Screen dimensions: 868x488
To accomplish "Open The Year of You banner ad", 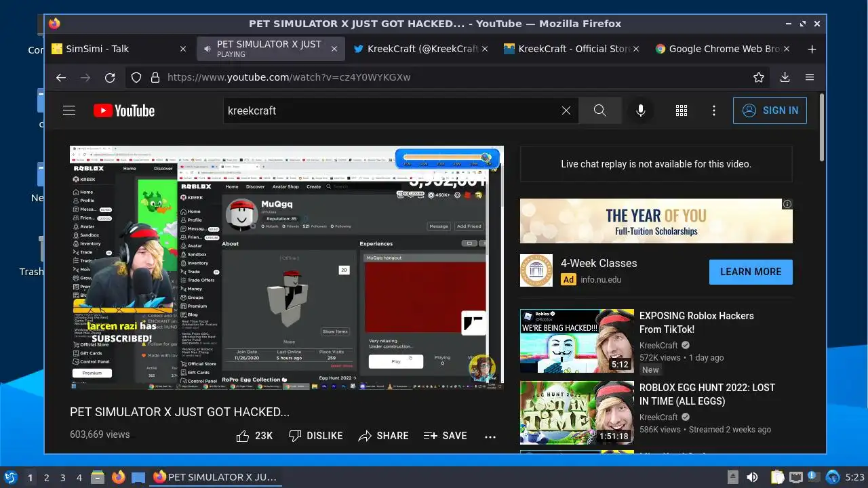I will click(x=656, y=221).
